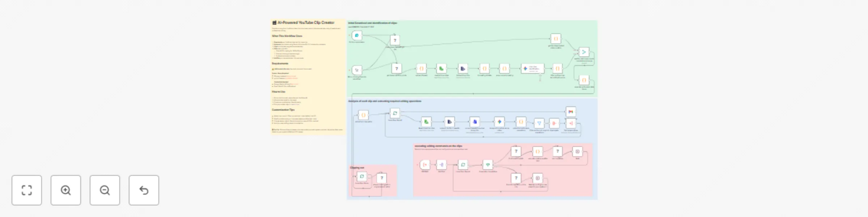The width and height of the screenshot is (868, 217).
Task: Open the Gmail node in the blue section
Action: point(571,112)
